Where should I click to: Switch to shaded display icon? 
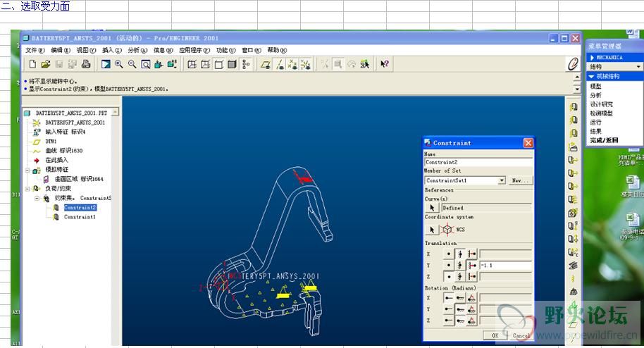pyautogui.click(x=232, y=64)
